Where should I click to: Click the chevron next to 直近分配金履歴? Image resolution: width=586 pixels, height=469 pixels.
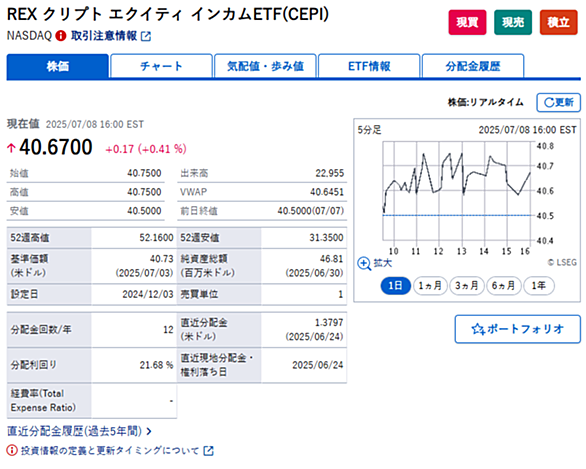pos(149,431)
